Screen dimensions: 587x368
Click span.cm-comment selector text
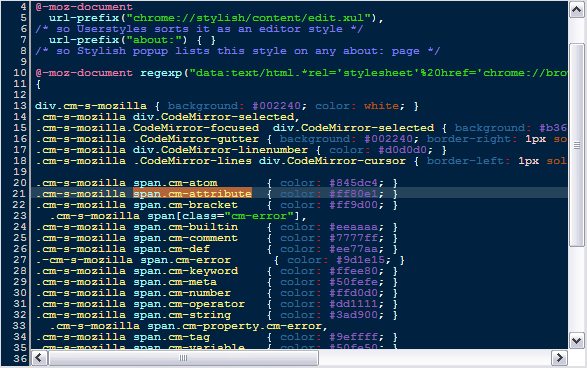(x=186, y=238)
